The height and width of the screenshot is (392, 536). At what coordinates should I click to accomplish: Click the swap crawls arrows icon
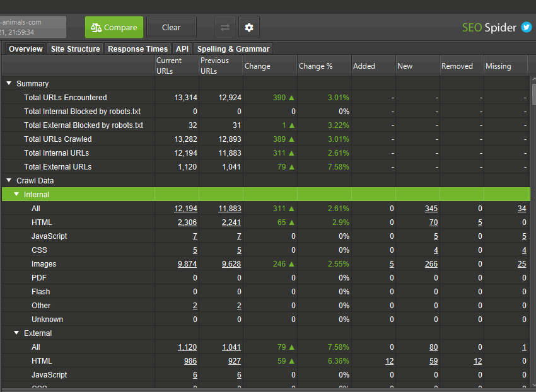pyautogui.click(x=224, y=28)
